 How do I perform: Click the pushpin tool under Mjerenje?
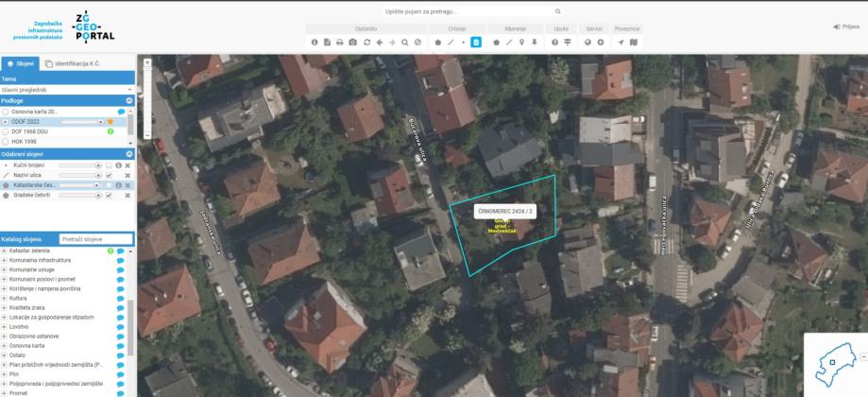tap(535, 43)
